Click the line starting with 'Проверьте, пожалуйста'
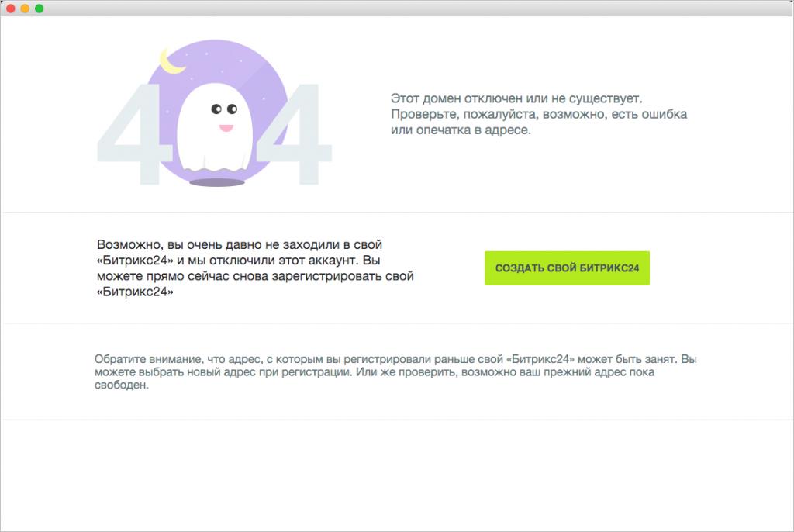794x532 pixels. pyautogui.click(x=539, y=115)
